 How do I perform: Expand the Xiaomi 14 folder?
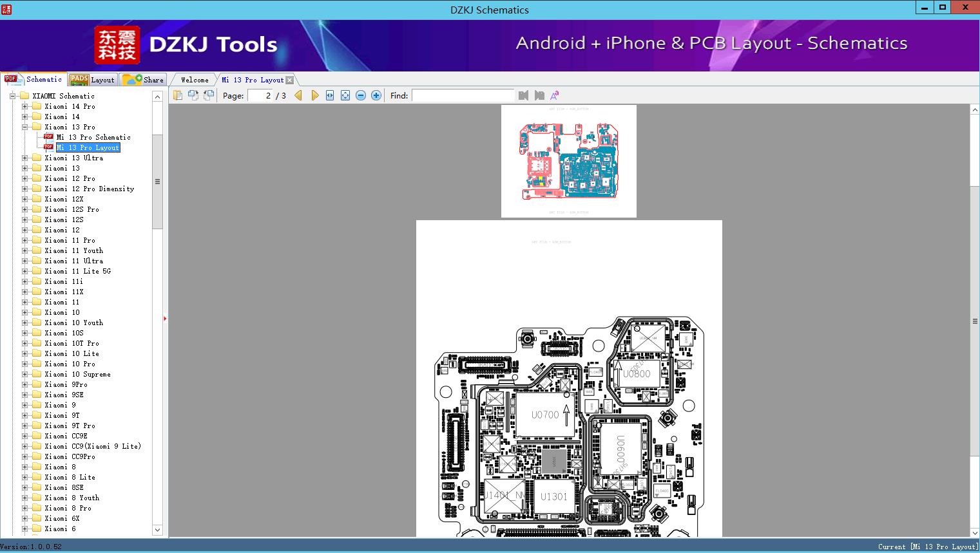point(24,117)
